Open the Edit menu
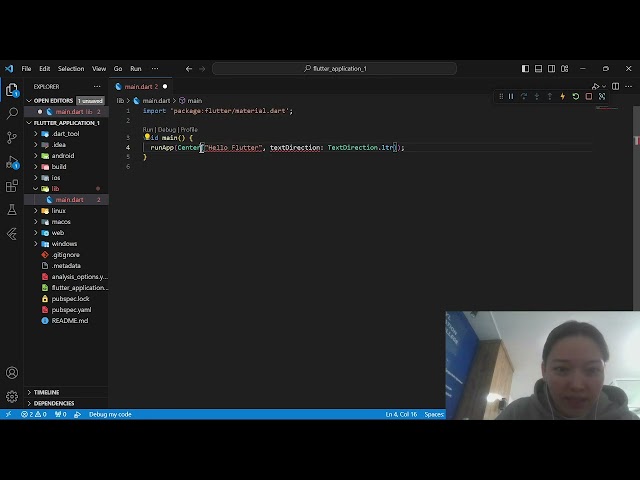 tap(44, 69)
